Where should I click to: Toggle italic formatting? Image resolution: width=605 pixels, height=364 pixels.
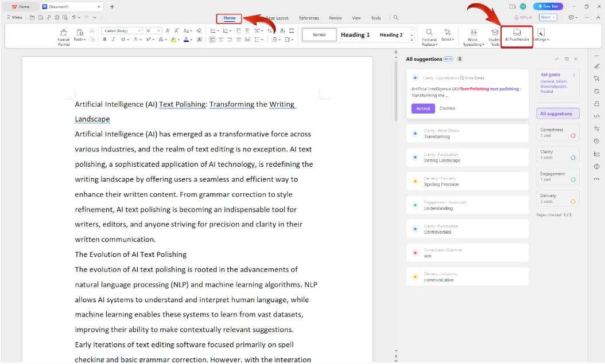tap(113, 39)
